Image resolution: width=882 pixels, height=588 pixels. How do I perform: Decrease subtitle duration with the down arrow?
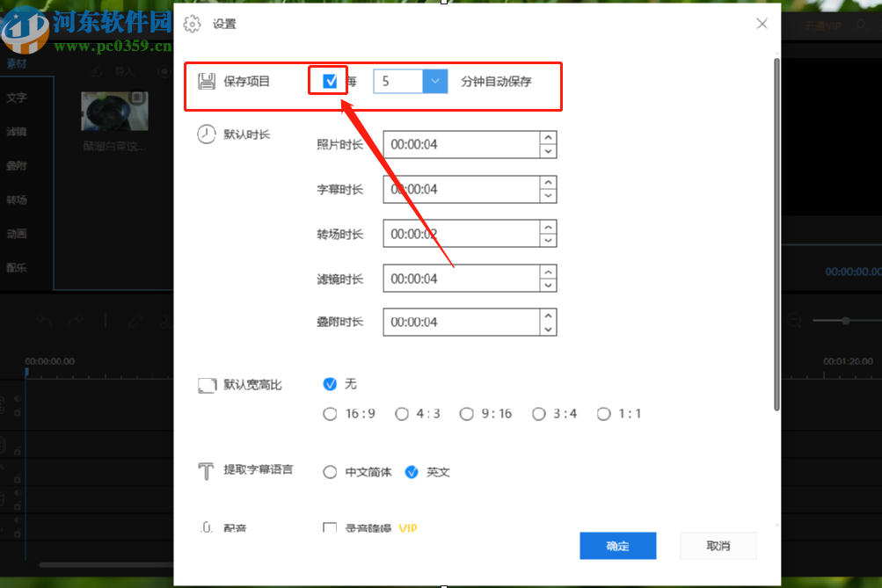548,196
